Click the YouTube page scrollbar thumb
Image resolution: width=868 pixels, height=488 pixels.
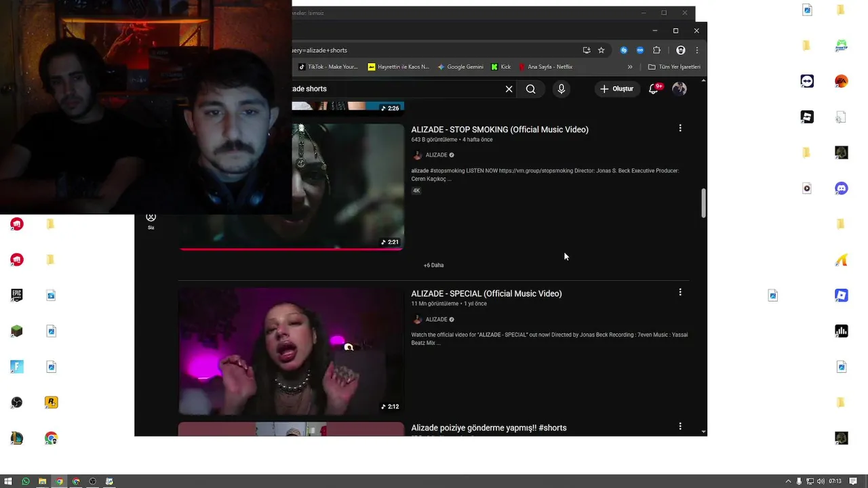click(x=703, y=203)
